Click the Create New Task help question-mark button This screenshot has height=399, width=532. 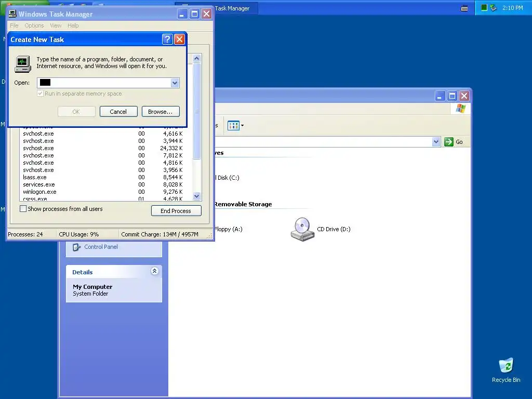point(167,39)
